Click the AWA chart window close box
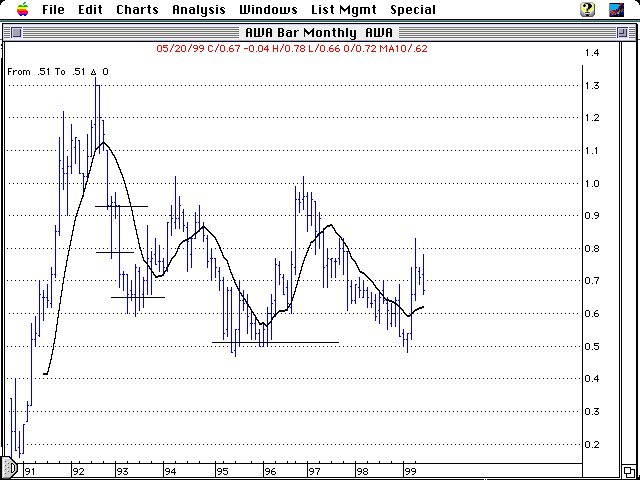640x480 pixels. tap(16, 32)
